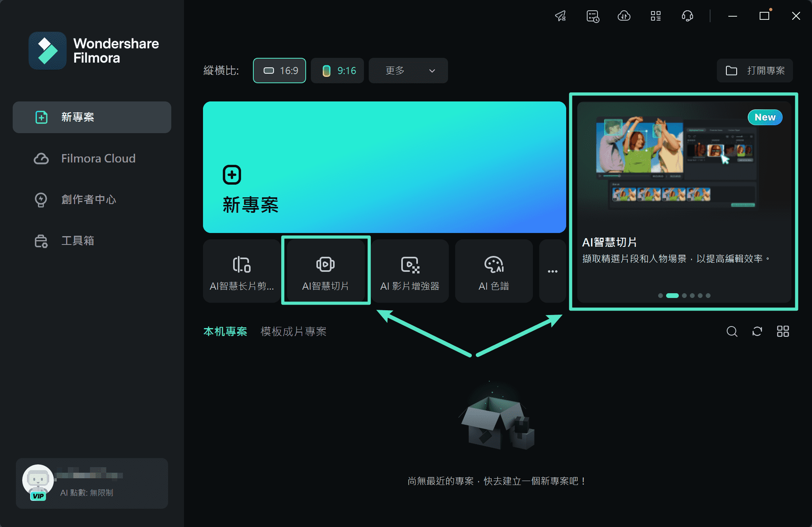Open the send feedback paper plane icon
The width and height of the screenshot is (812, 527).
coord(561,16)
